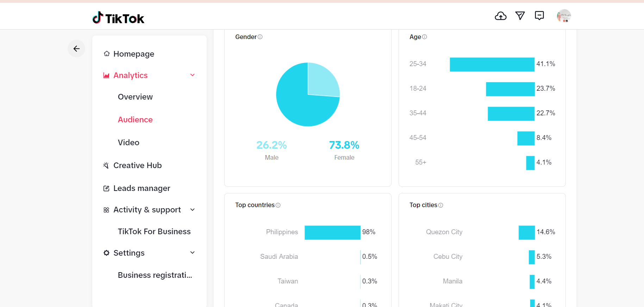This screenshot has height=307, width=644.
Task: Click the 98% Philippines value
Action: tap(369, 232)
